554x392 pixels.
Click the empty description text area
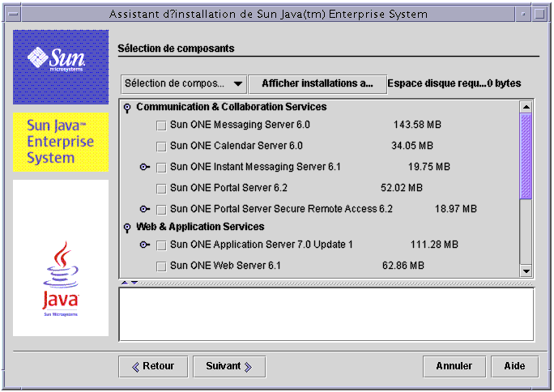(x=326, y=314)
